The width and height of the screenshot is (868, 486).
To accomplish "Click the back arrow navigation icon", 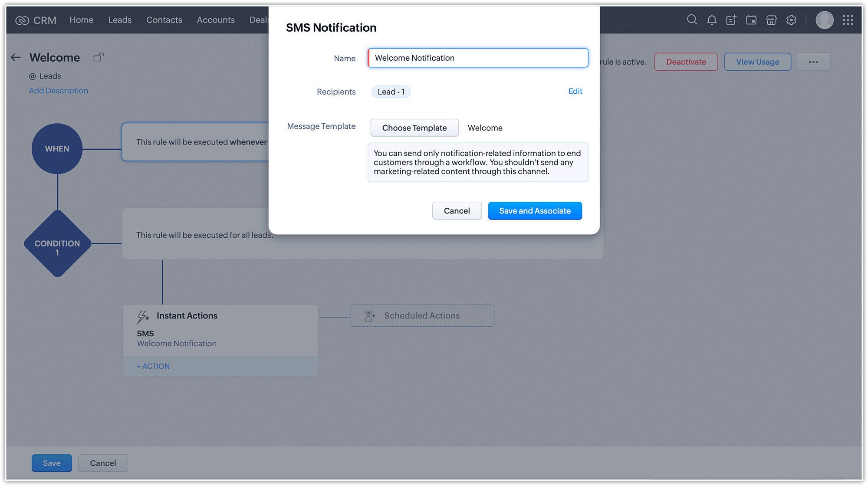I will point(16,58).
